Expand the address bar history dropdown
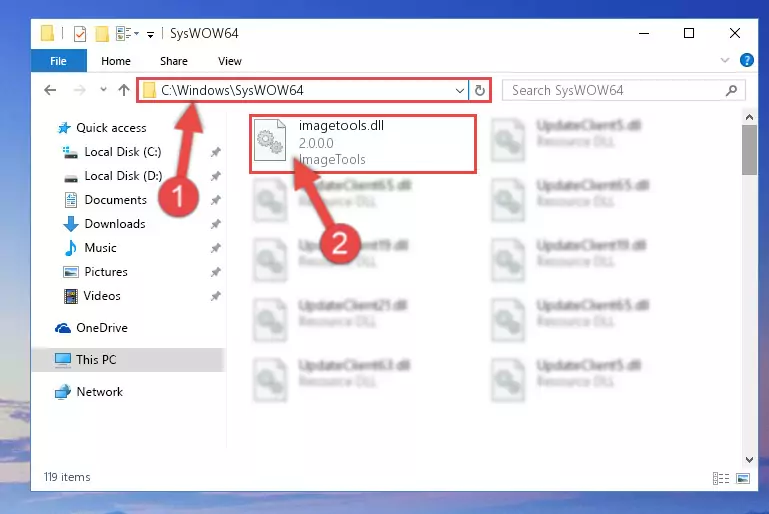Screen dimensions: 769x514 pyautogui.click(x=460, y=90)
